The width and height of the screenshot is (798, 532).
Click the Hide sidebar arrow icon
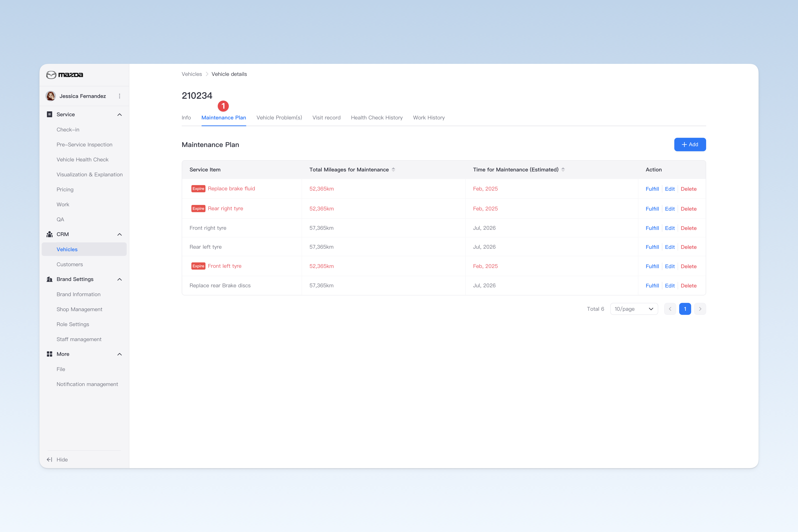(x=49, y=459)
